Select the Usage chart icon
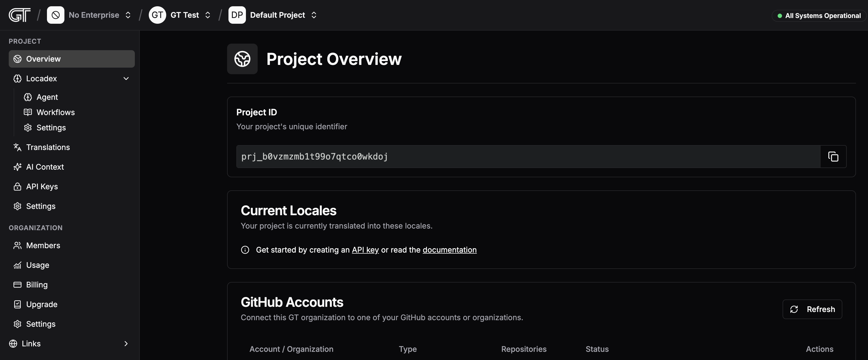The width and height of the screenshot is (868, 360). click(17, 265)
